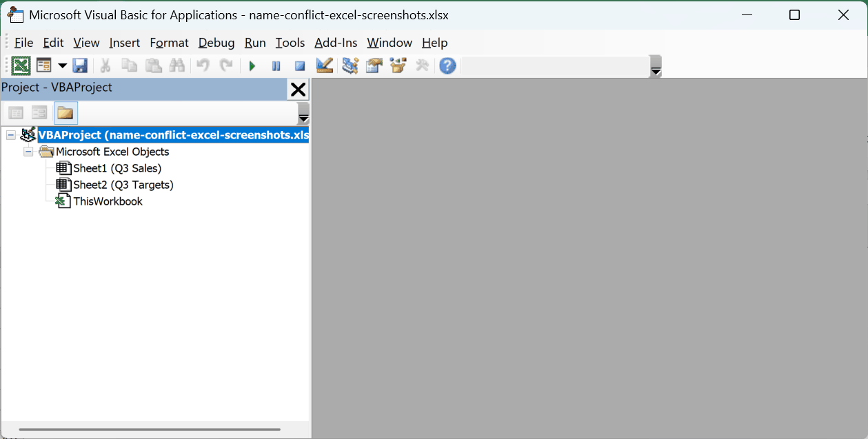
Task: Open Toolbox wrench and hammer icon
Action: 422,65
